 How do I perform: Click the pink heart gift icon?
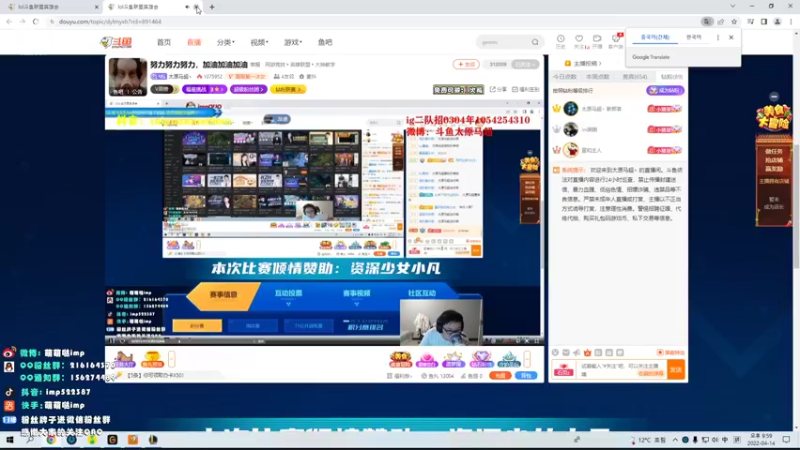tap(427, 359)
